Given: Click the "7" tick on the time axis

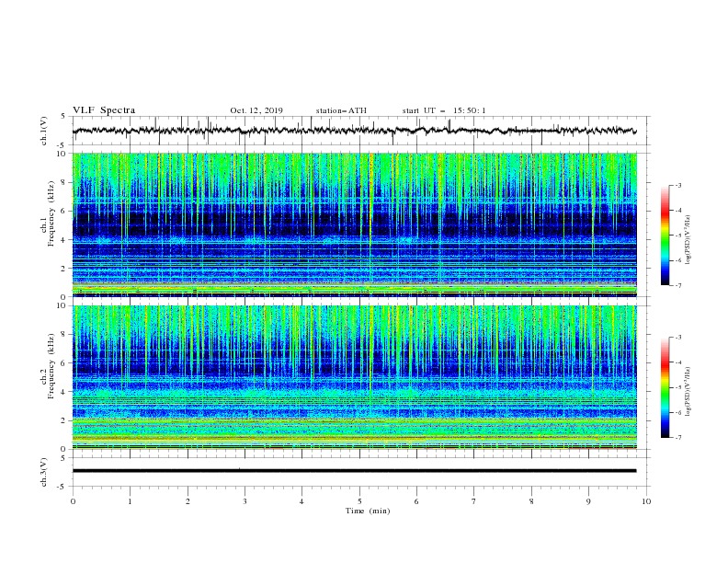Looking at the screenshot, I should point(474,501).
